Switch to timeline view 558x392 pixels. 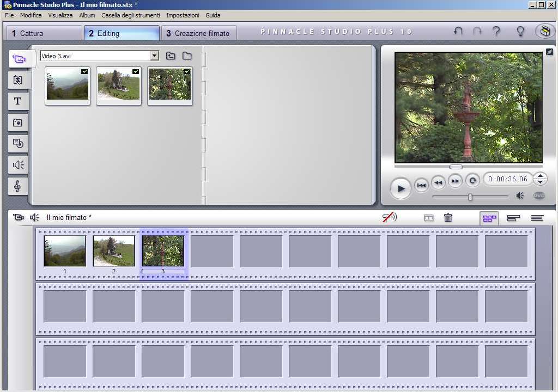[x=513, y=218]
